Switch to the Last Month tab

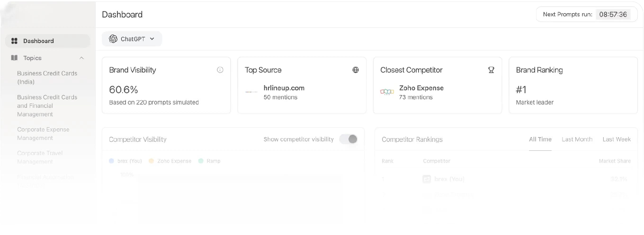(x=577, y=139)
